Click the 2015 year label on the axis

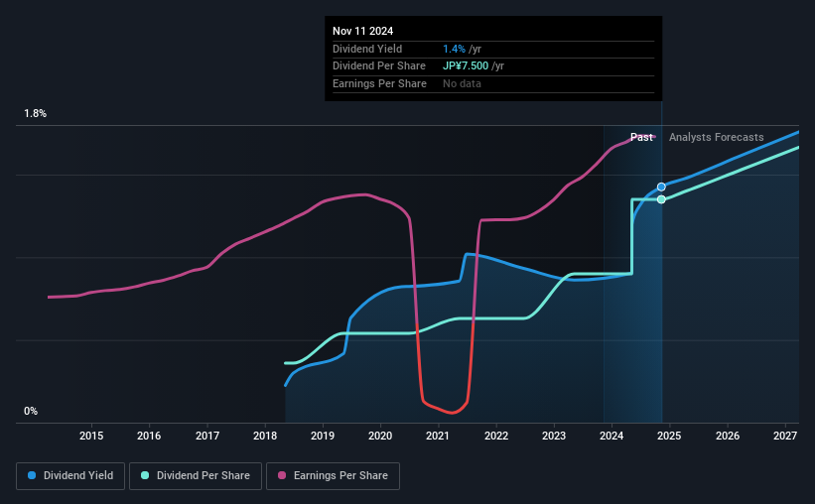click(91, 436)
